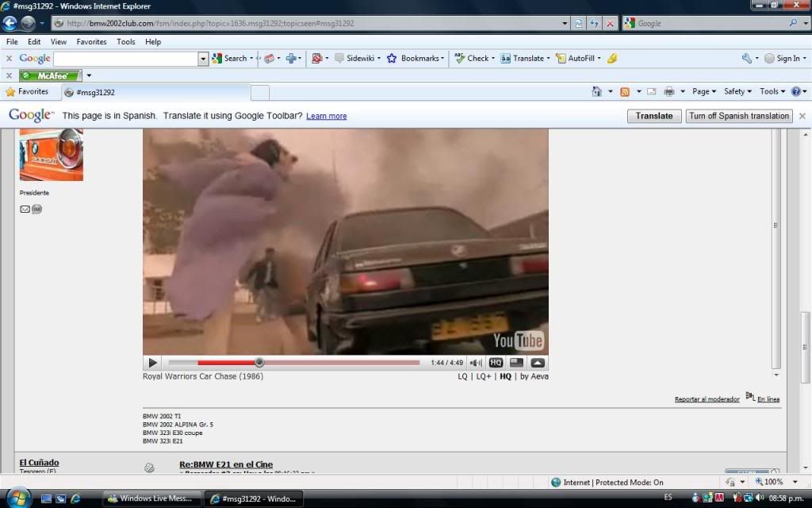Open the player's pop-up menu arrow icon
Image resolution: width=812 pixels, height=508 pixels.
point(538,363)
